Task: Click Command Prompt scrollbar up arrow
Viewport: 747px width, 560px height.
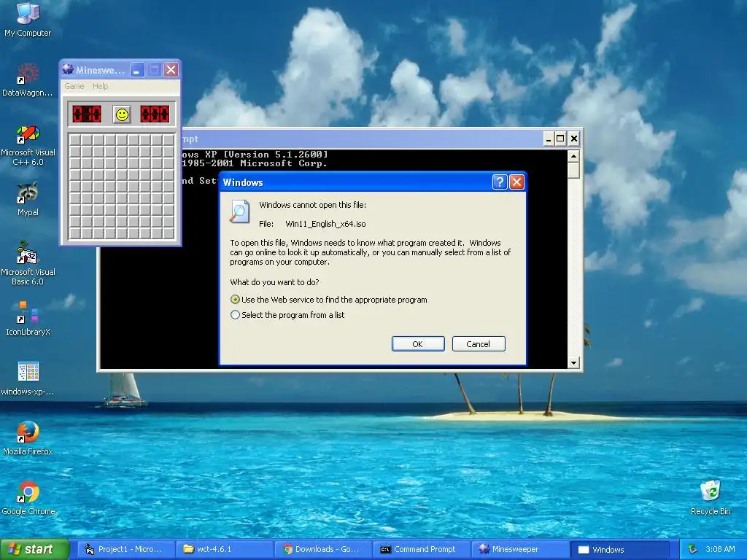Action: pos(573,156)
